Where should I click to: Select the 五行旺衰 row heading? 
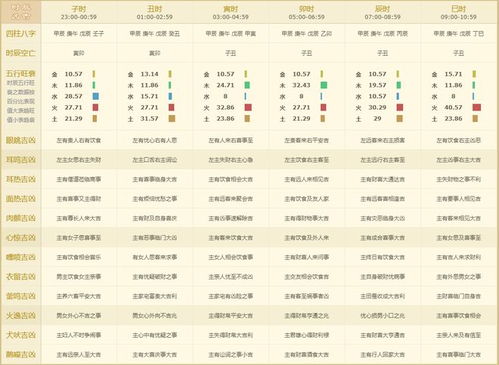[21, 73]
